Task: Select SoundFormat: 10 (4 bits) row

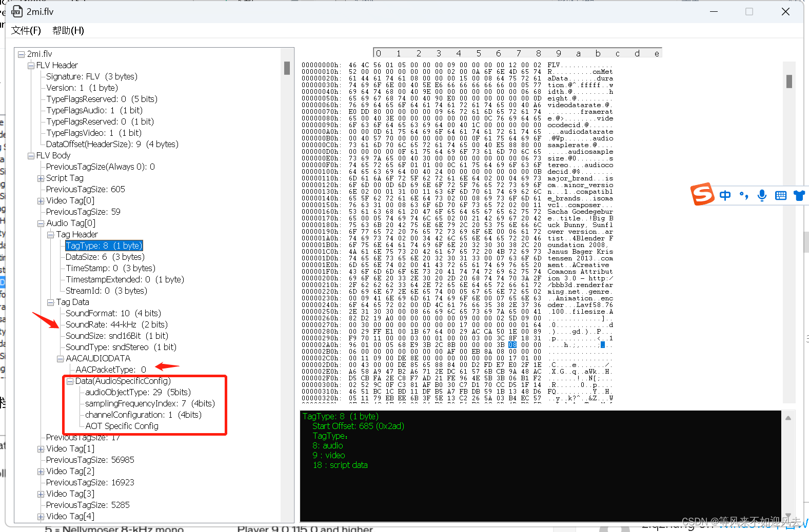Action: pos(113,313)
